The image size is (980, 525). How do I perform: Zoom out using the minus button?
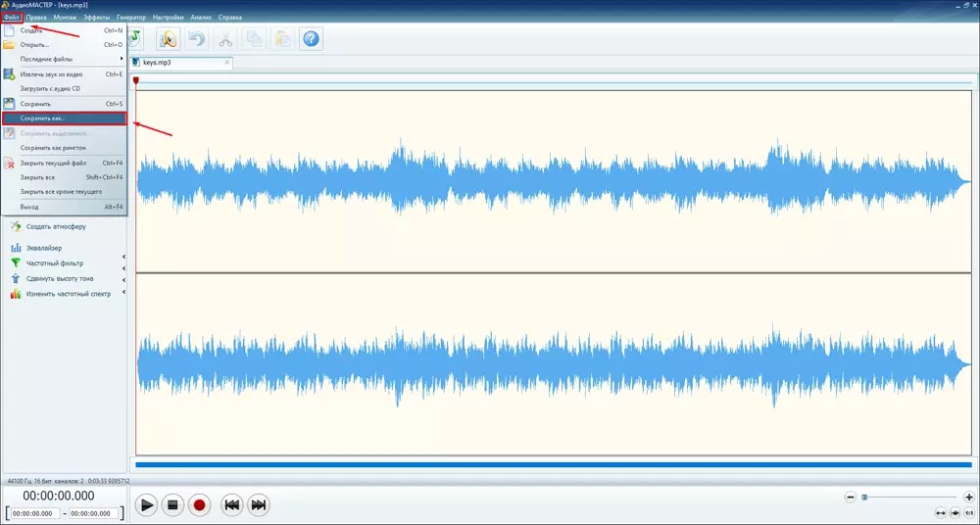(850, 497)
